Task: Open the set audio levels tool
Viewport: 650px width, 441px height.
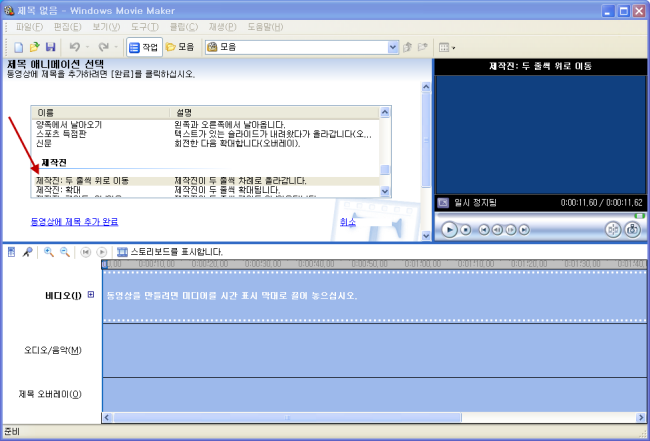Action: pos(12,252)
